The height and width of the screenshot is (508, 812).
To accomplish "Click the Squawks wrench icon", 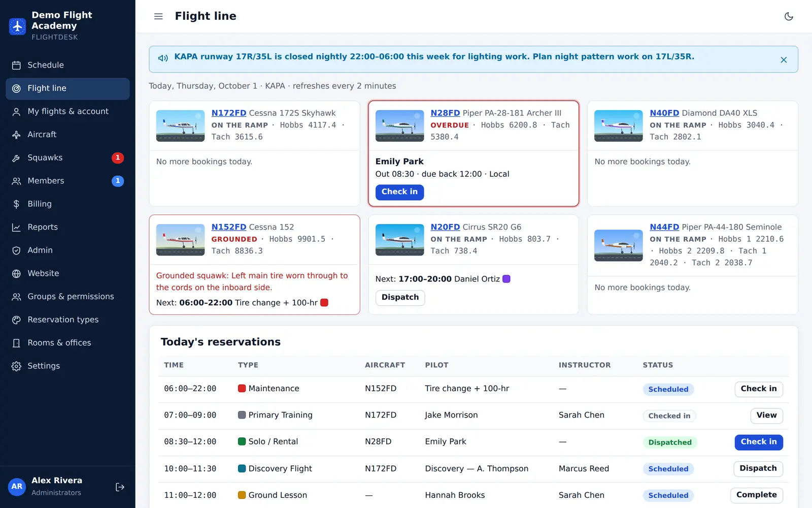I will coord(16,158).
